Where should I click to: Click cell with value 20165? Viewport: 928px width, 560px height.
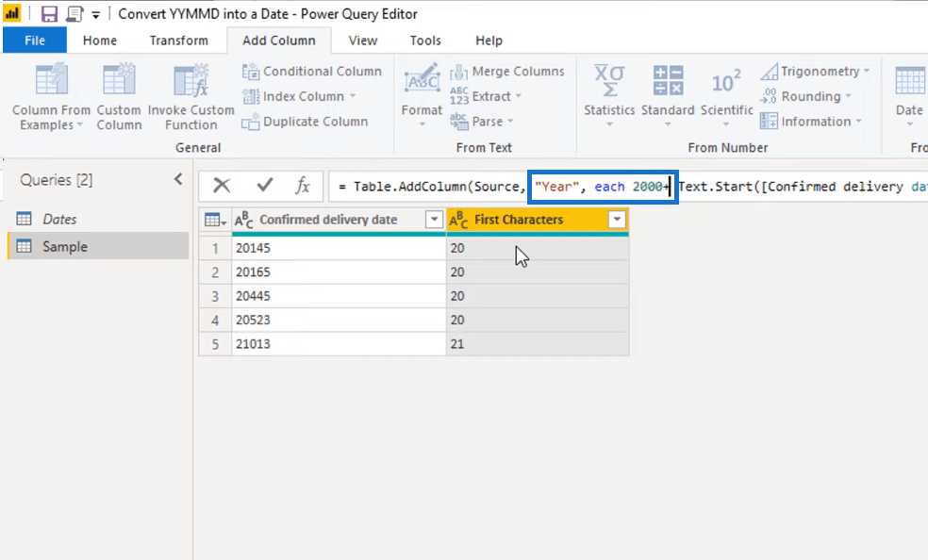pos(340,272)
